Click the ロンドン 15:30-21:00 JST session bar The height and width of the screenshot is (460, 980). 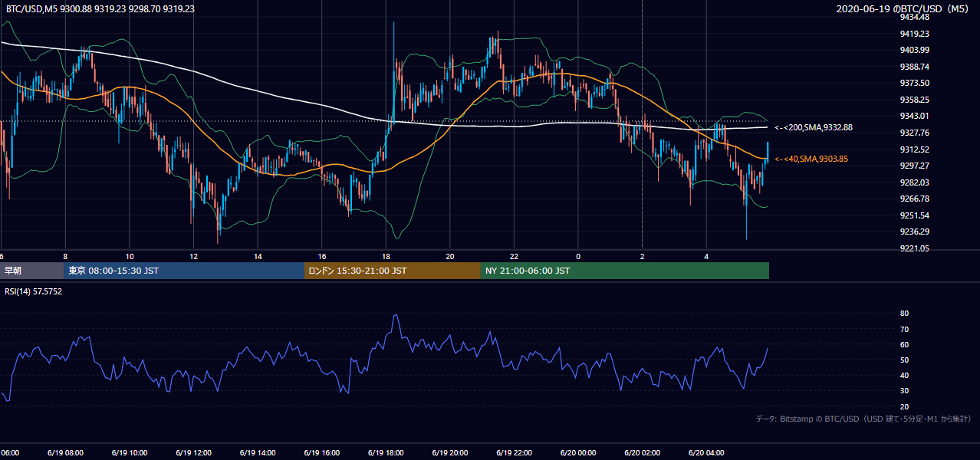pyautogui.click(x=393, y=271)
